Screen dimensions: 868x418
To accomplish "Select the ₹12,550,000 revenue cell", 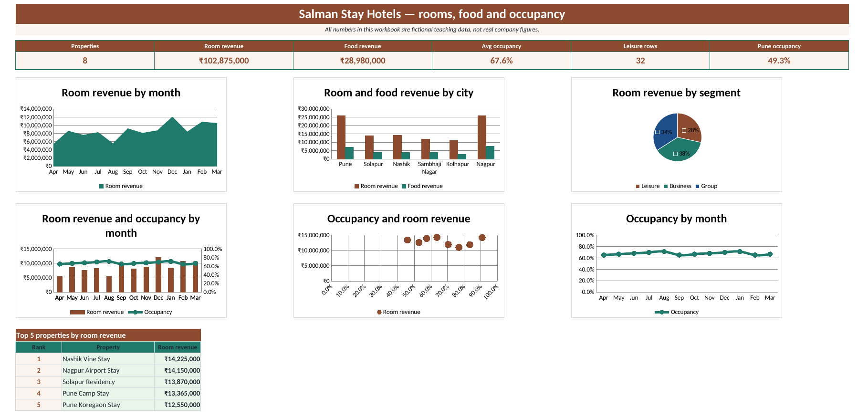I will (x=178, y=405).
